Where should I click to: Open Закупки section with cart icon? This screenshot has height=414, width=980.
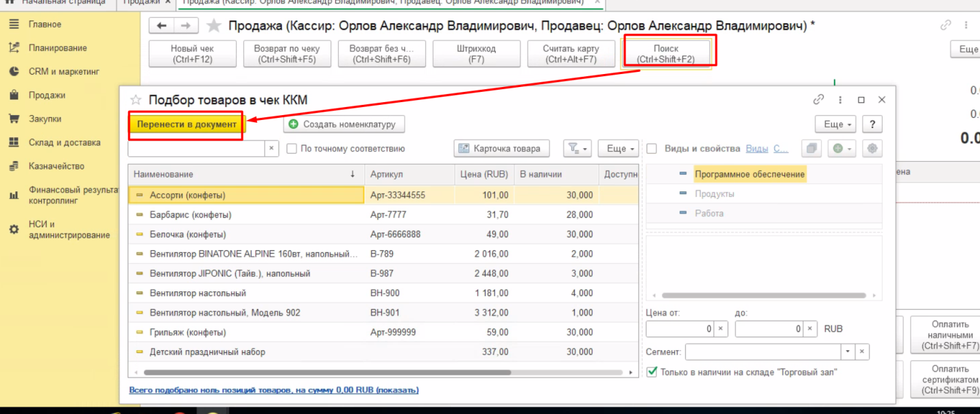coord(45,119)
